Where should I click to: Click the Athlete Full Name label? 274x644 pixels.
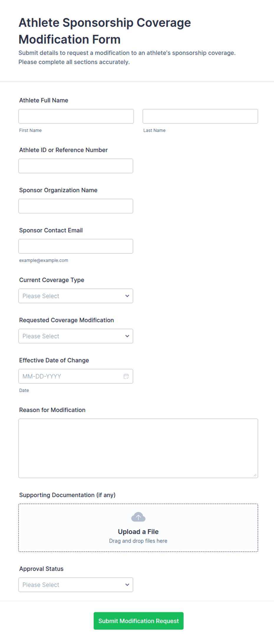point(44,100)
